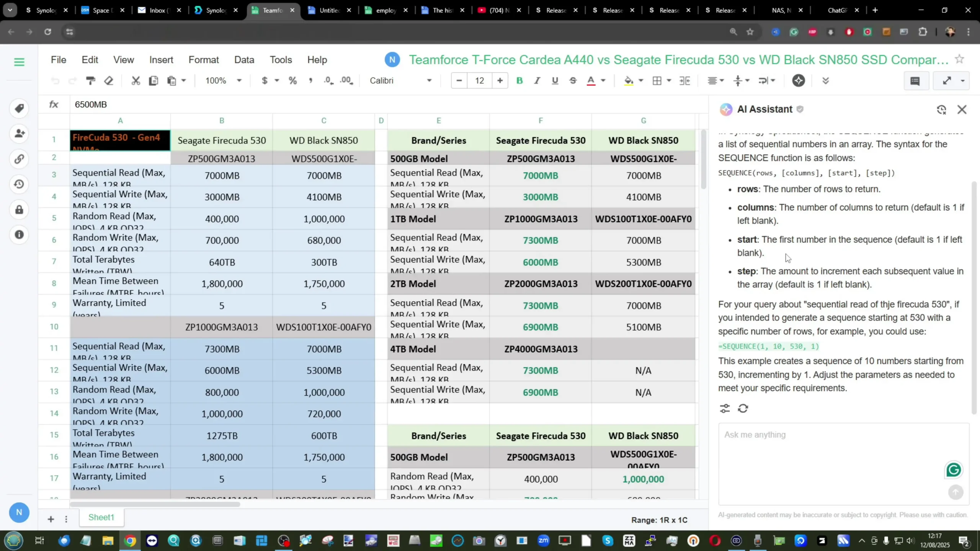The width and height of the screenshot is (980, 551).
Task: Toggle bold formatting
Action: coord(519,81)
